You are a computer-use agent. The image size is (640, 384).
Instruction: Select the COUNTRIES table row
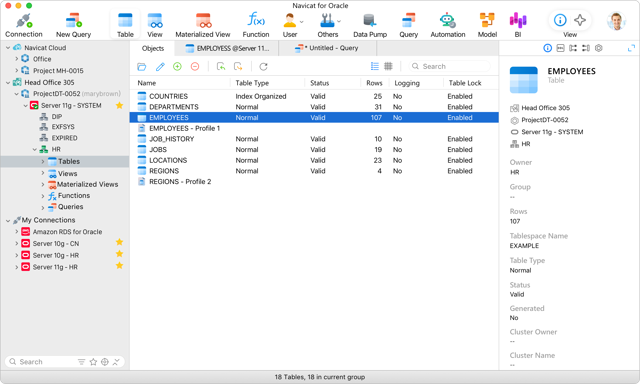tap(314, 96)
